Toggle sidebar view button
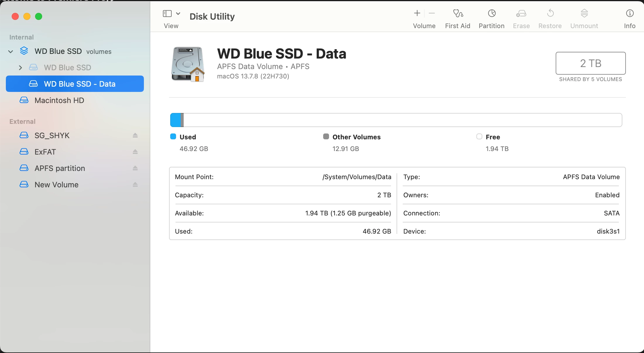644x353 pixels. pos(167,13)
